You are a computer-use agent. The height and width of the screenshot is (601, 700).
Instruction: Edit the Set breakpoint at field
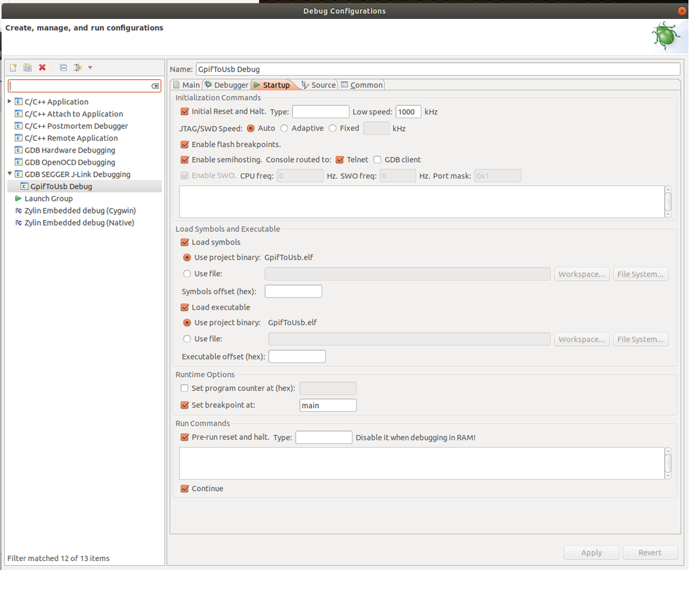point(327,405)
